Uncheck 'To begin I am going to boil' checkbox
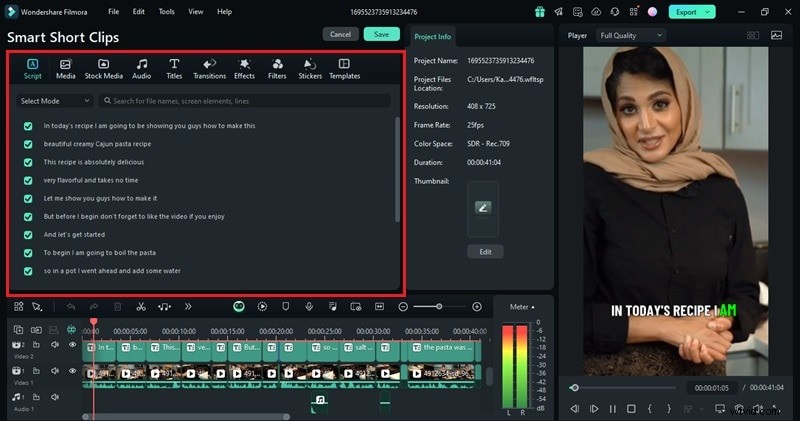This screenshot has width=800, height=421. click(x=28, y=253)
